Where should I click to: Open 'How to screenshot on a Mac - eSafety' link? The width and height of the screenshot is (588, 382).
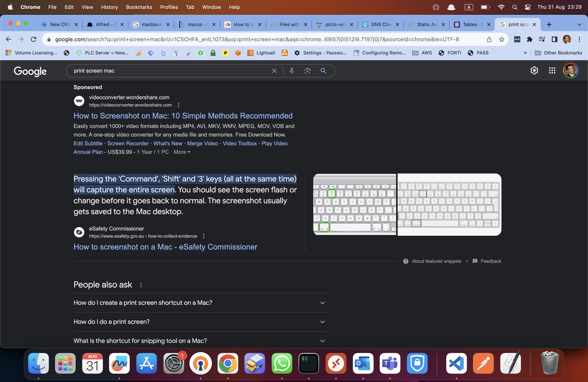pos(165,247)
